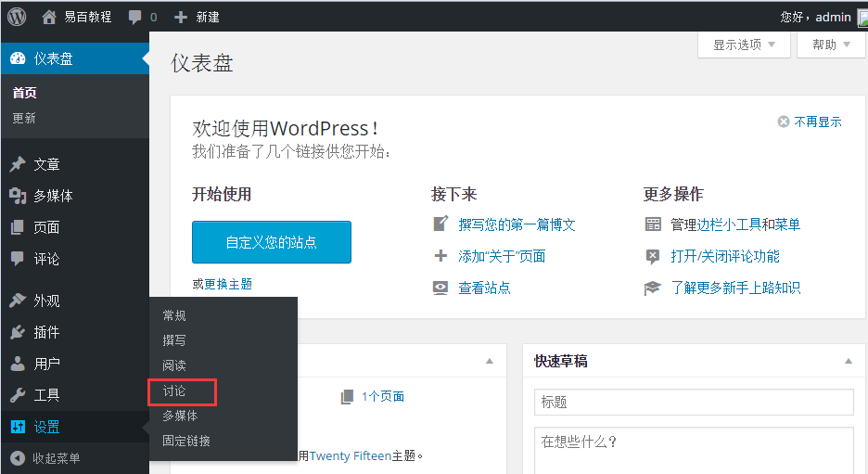Expand the 显示选项 dropdown
The width and height of the screenshot is (868, 474).
click(x=744, y=45)
